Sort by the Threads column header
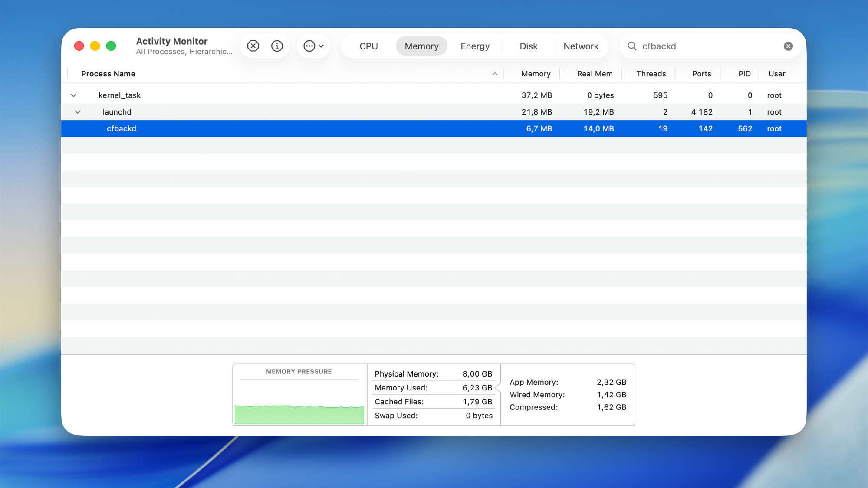 651,74
